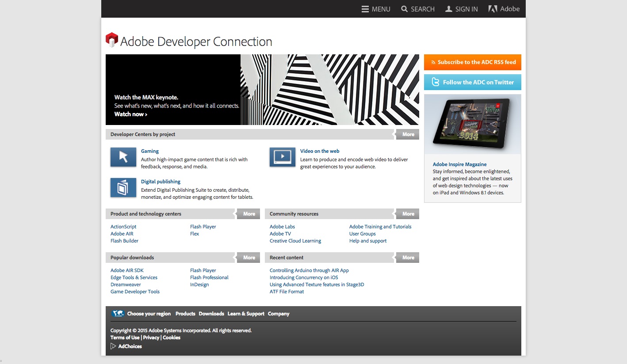Open the InDesign download link

[199, 284]
